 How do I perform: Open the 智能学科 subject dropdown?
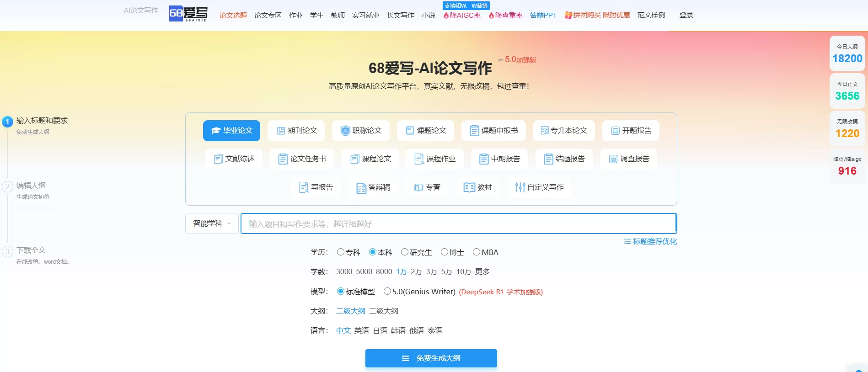pyautogui.click(x=212, y=223)
